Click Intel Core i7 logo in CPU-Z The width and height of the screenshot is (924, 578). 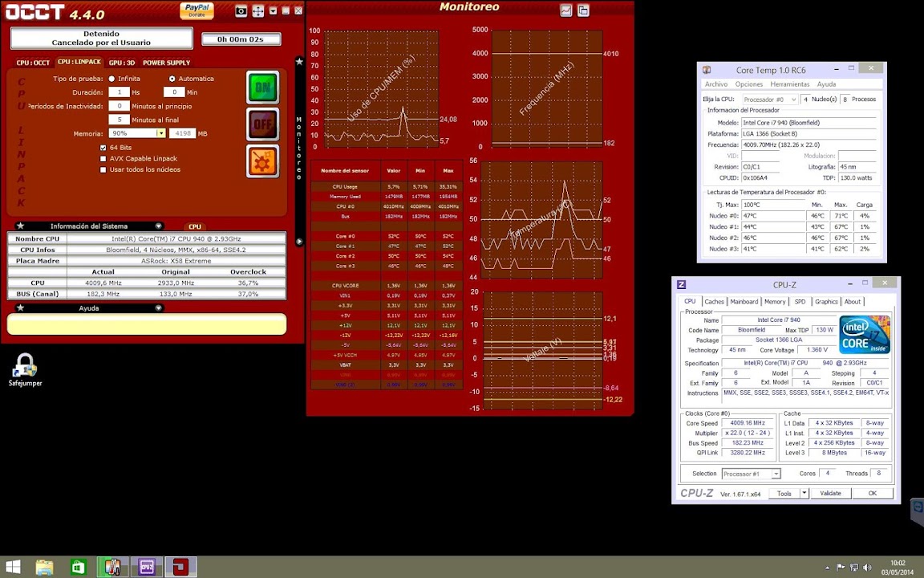point(865,335)
